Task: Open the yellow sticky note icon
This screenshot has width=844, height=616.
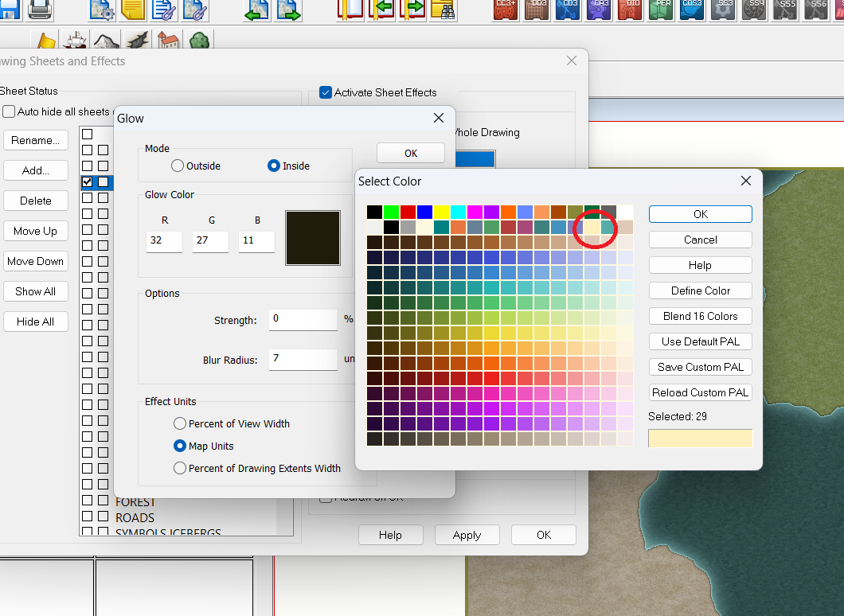Action: 133,9
